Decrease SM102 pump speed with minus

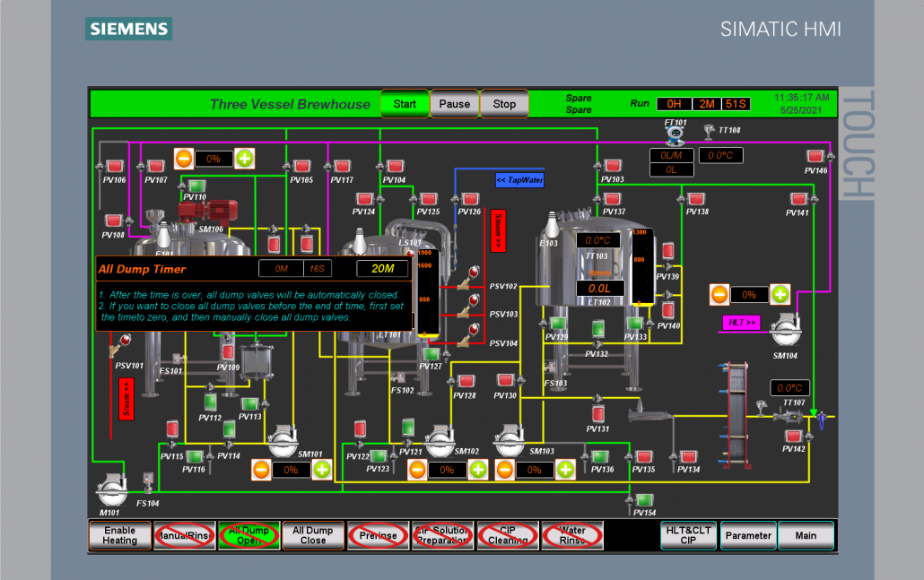pyautogui.click(x=417, y=470)
